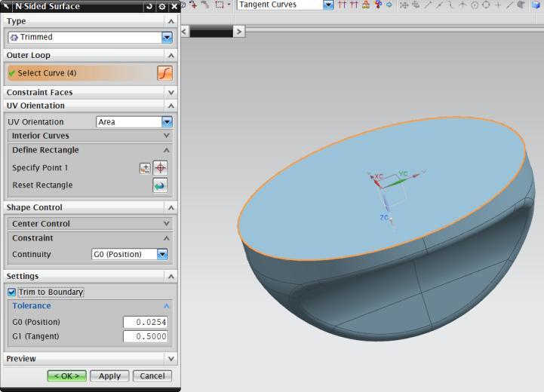Open the Tangent Curves curve rule dropdown
Screen dimensions: 544x392
click(x=328, y=5)
